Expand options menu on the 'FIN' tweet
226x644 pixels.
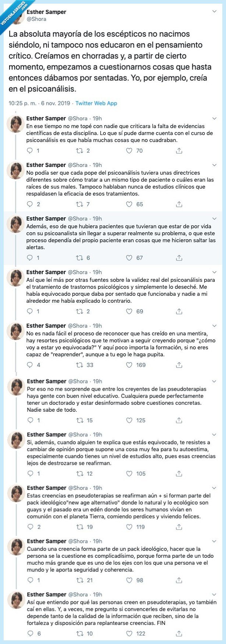pos(214,594)
